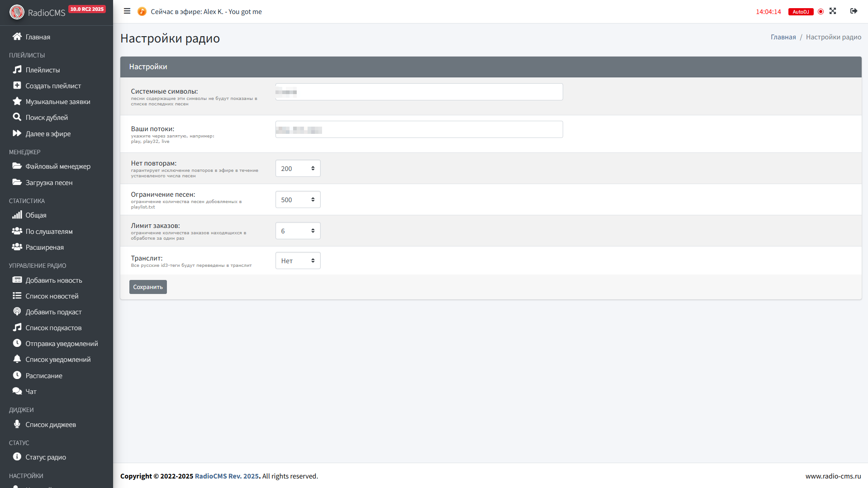This screenshot has height=488, width=868.
Task: Click the RadioCMS logo icon
Action: [x=17, y=12]
